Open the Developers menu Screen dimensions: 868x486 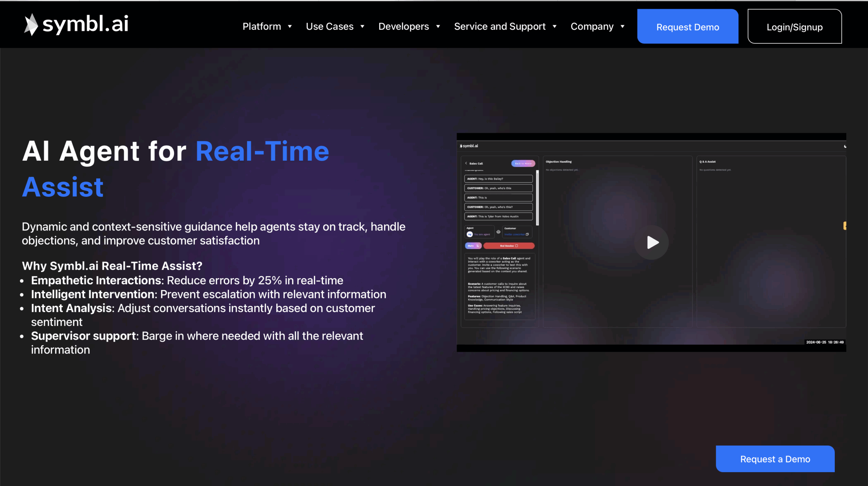(x=403, y=26)
